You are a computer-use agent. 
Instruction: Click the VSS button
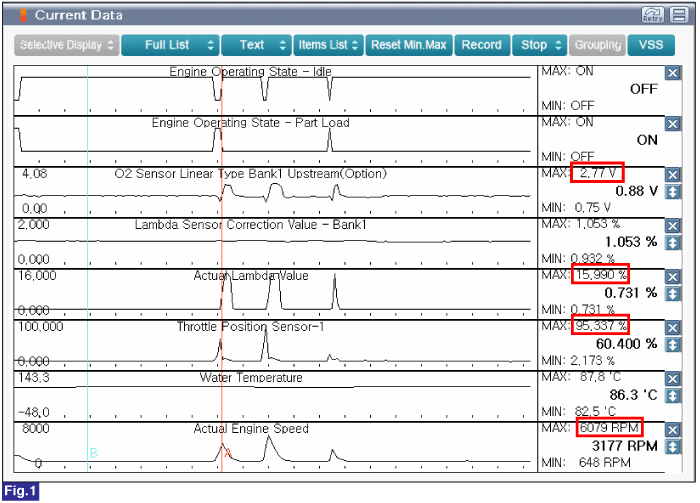[x=651, y=45]
